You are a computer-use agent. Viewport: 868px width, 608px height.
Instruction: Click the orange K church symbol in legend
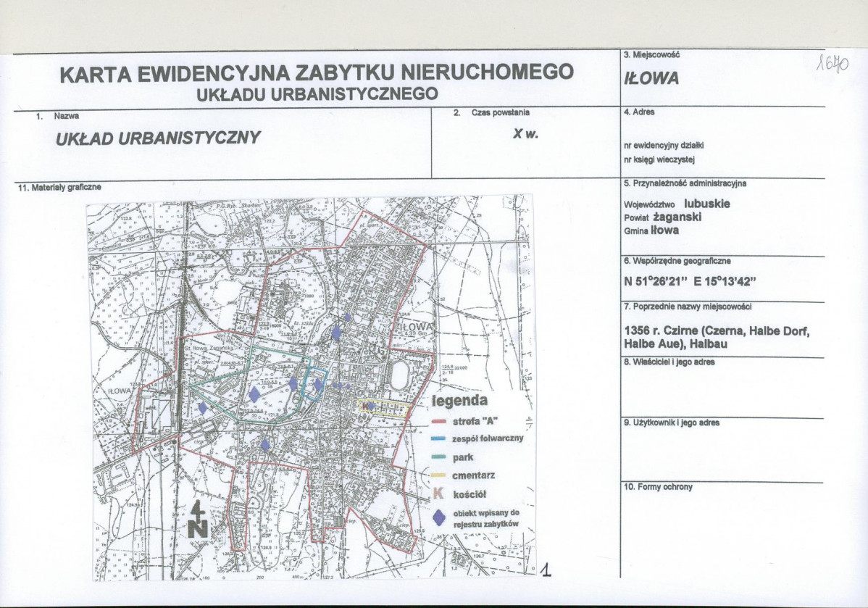point(437,494)
